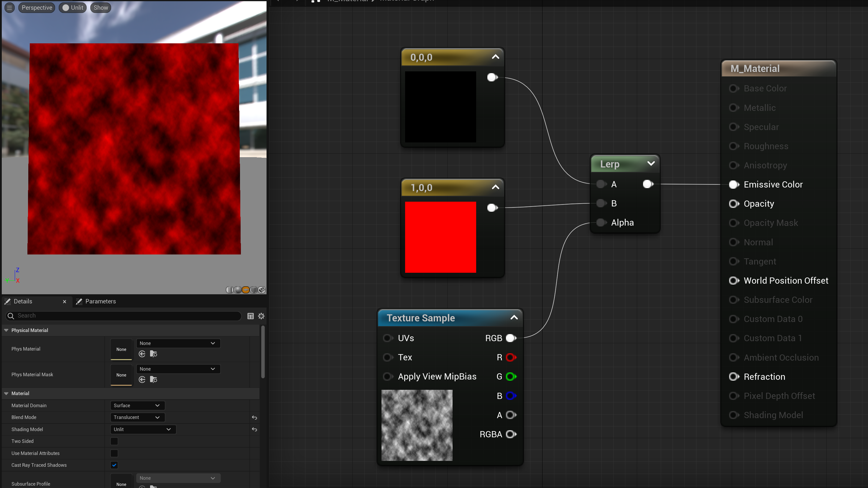Switch preview mesh to cylinder

click(230, 290)
